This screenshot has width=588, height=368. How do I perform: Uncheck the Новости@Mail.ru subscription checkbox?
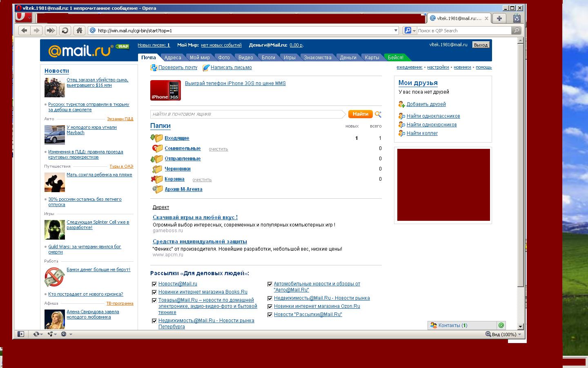tap(154, 284)
